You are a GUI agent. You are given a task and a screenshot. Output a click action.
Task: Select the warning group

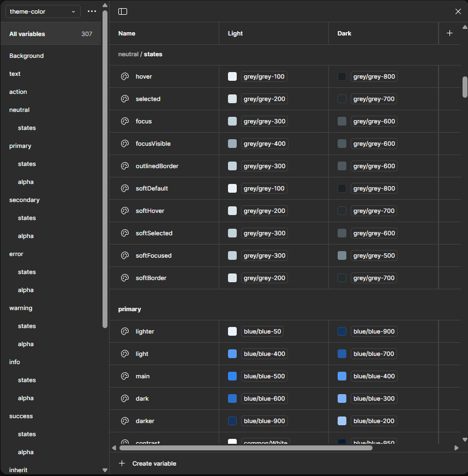(x=21, y=308)
